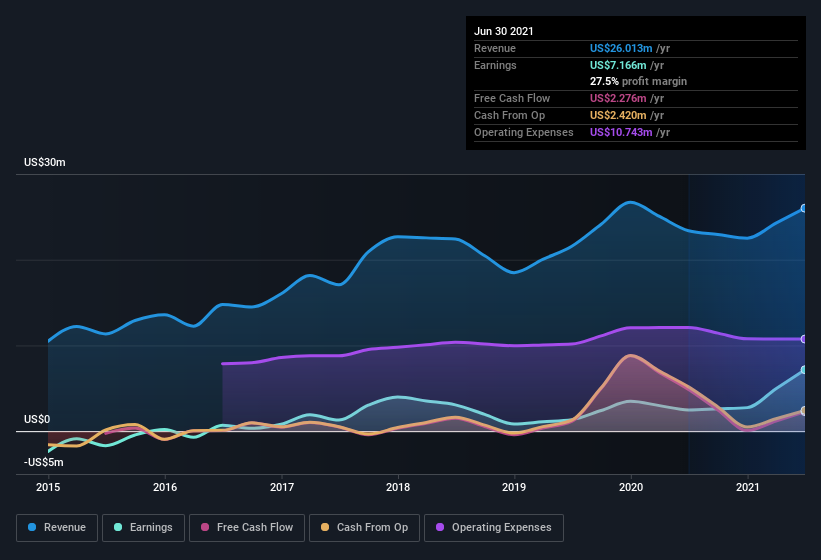Select the 2021 tick label on the axis

pyautogui.click(x=748, y=487)
